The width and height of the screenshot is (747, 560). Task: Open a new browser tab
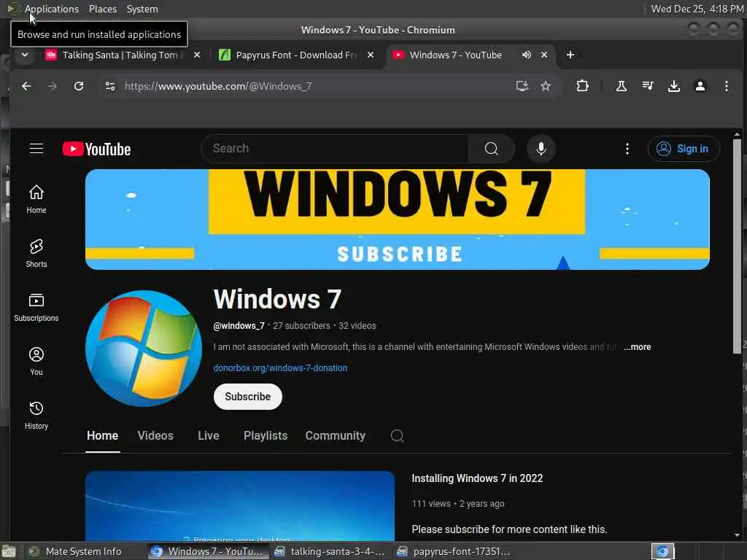pyautogui.click(x=570, y=55)
